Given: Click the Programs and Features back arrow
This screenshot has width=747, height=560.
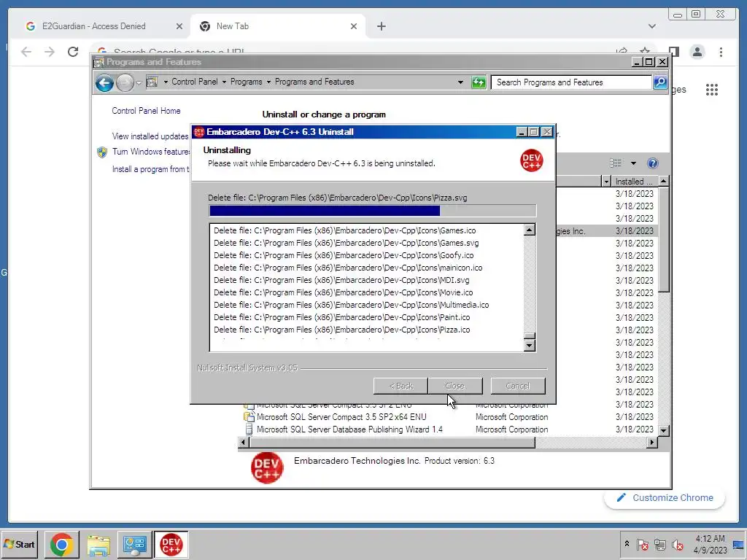Looking at the screenshot, I should pos(104,83).
